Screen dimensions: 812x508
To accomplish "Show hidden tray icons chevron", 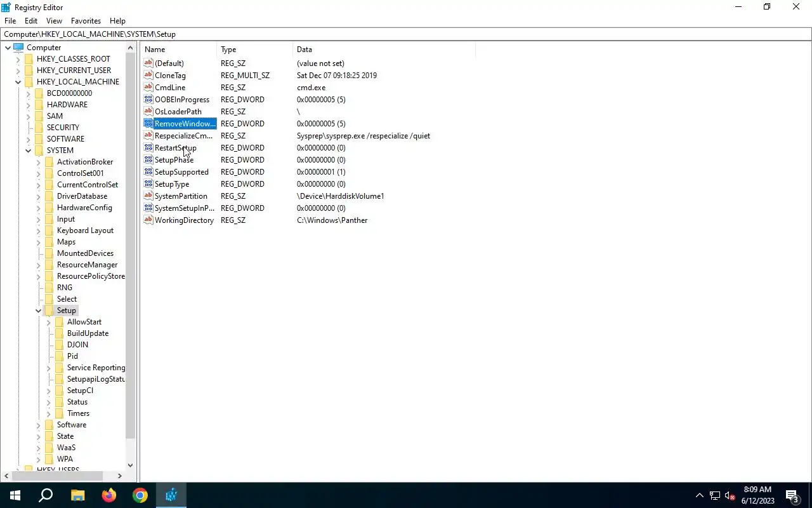I will pyautogui.click(x=700, y=495).
